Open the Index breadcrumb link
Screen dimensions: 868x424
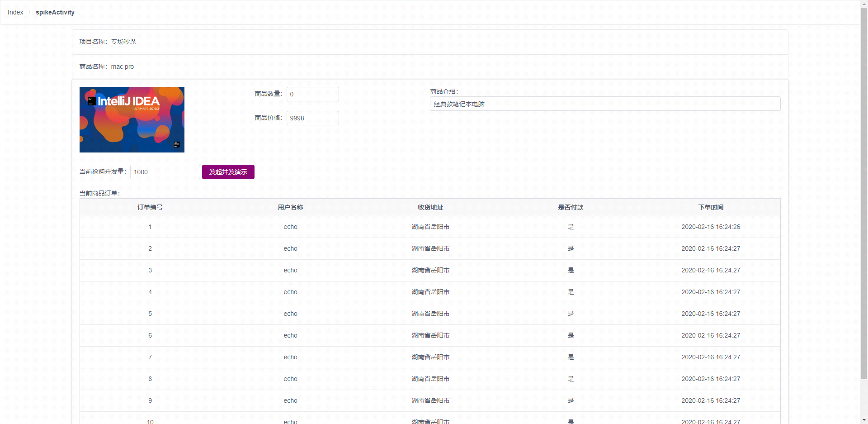(x=15, y=12)
